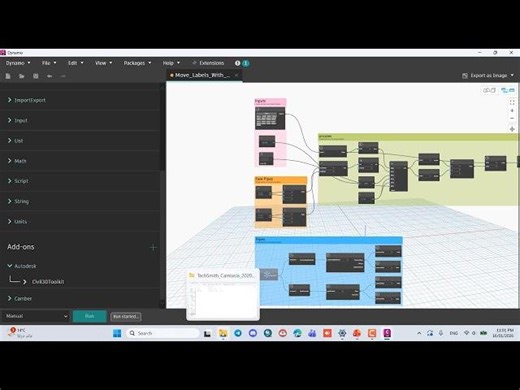This screenshot has height=390, width=520.
Task: Click the ENG language indicator
Action: point(454,333)
